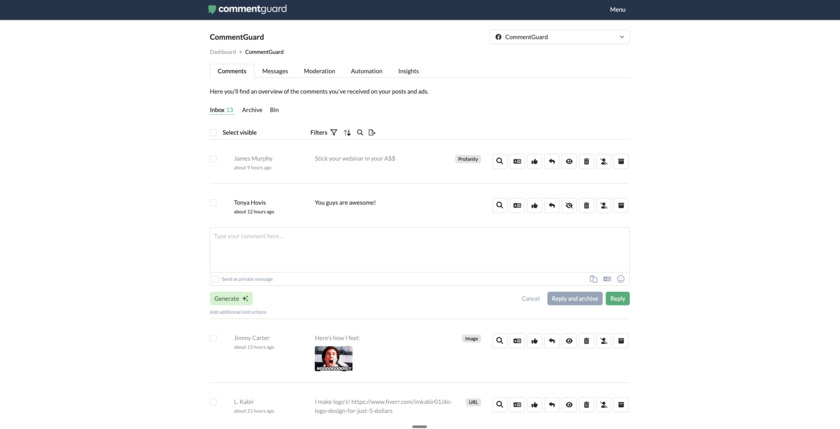Archive Tonya Hovis's comment with box icon
The width and height of the screenshot is (840, 429).
[x=621, y=205]
